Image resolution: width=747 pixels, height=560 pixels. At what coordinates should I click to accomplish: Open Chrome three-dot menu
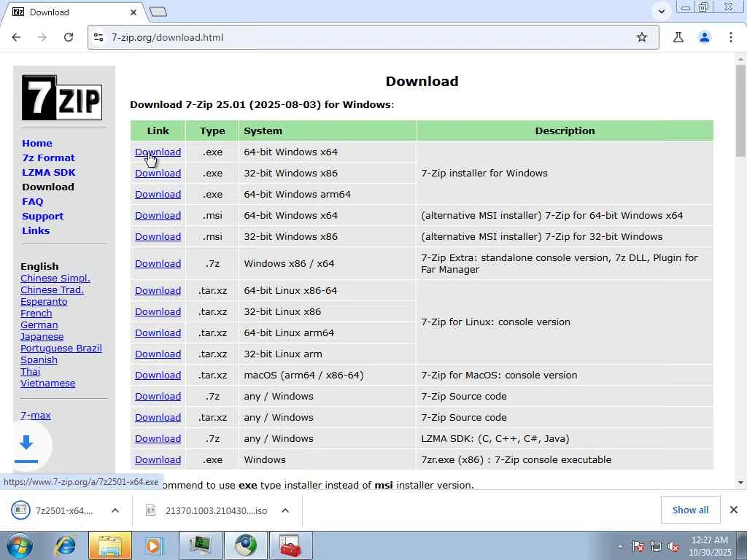point(731,37)
